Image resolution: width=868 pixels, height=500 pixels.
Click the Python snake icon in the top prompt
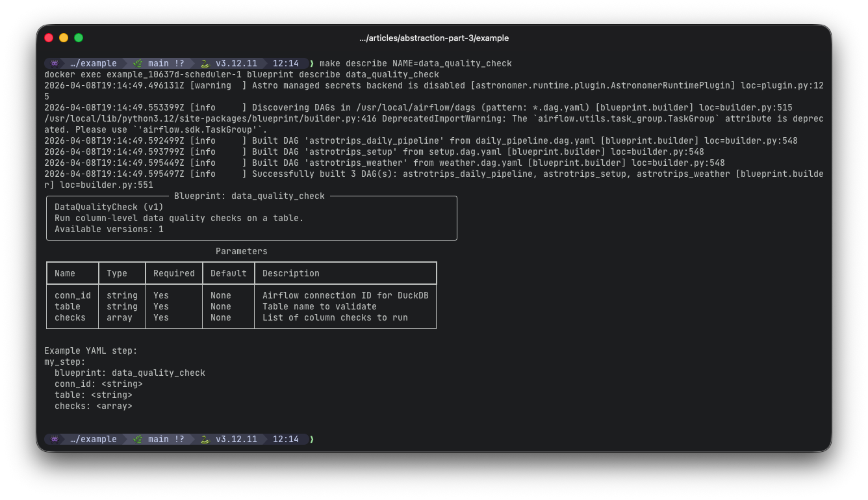[205, 64]
